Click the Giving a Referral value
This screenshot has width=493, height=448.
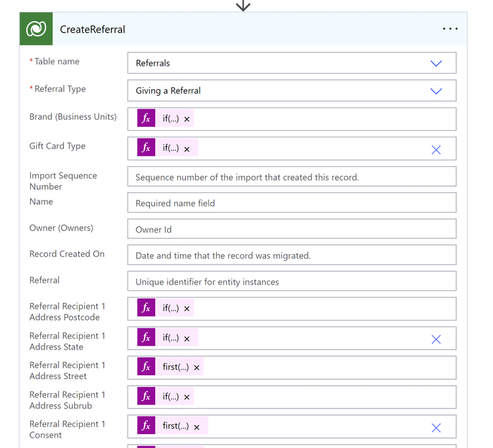point(168,91)
